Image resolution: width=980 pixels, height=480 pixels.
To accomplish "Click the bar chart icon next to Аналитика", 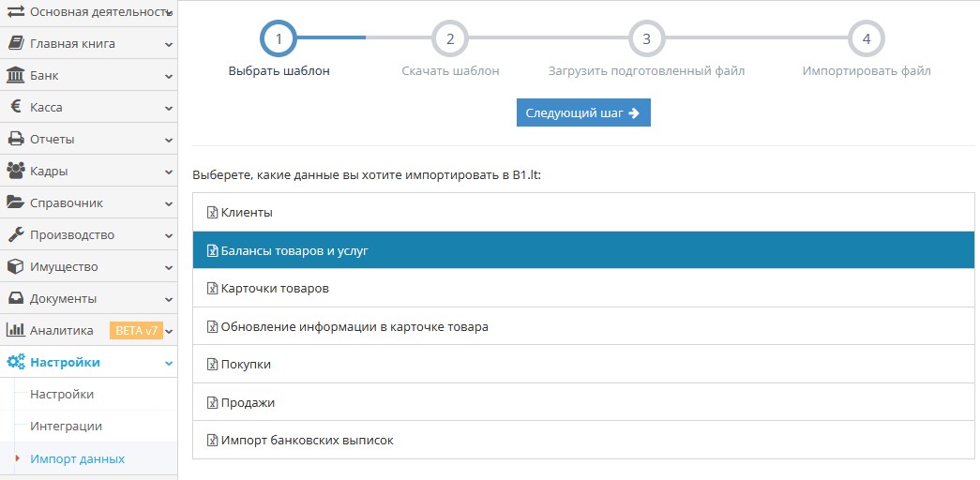I will [x=15, y=330].
